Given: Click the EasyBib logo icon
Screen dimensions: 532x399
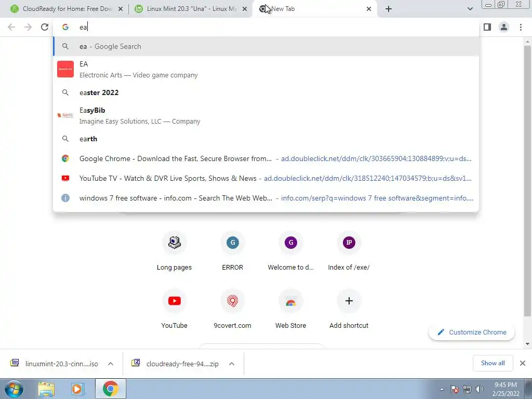Looking at the screenshot, I should (x=65, y=115).
